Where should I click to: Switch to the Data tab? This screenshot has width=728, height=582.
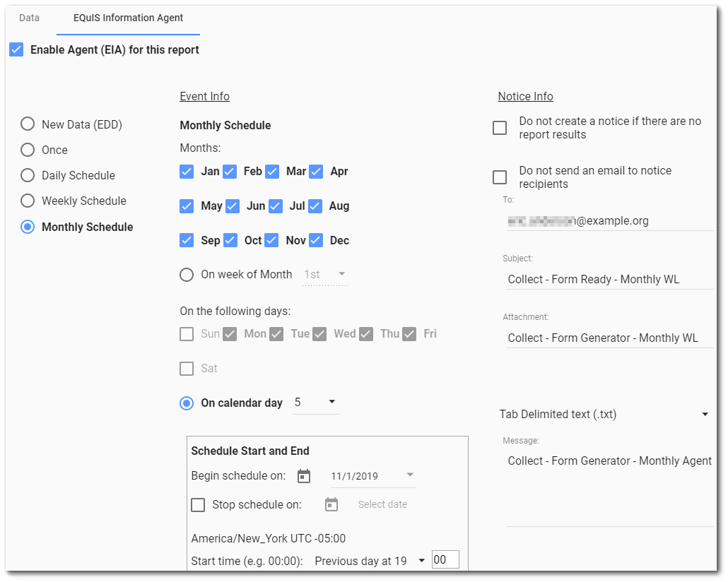click(29, 18)
